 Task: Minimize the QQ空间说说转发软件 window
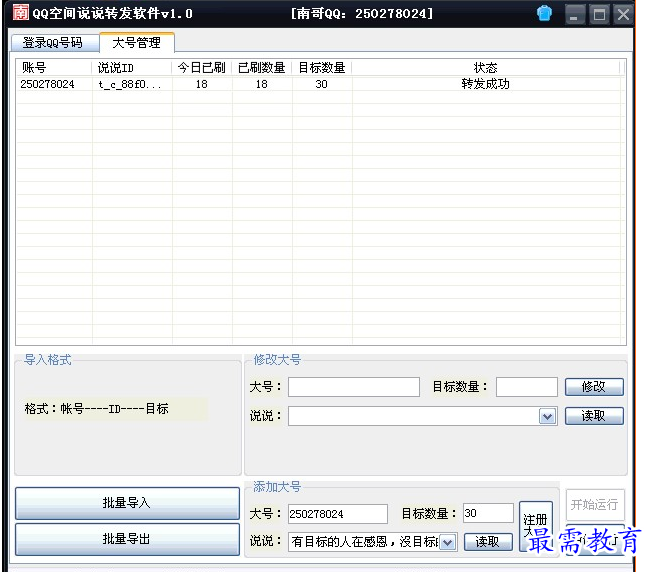pyautogui.click(x=574, y=15)
